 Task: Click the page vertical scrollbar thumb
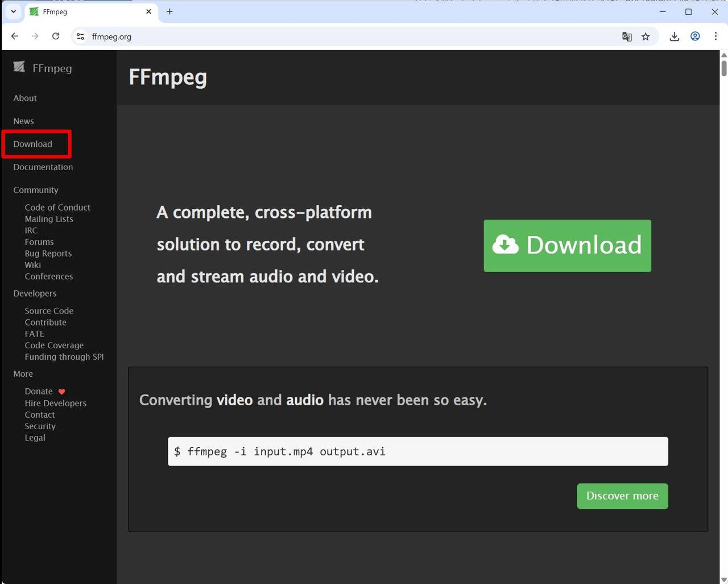pos(724,68)
